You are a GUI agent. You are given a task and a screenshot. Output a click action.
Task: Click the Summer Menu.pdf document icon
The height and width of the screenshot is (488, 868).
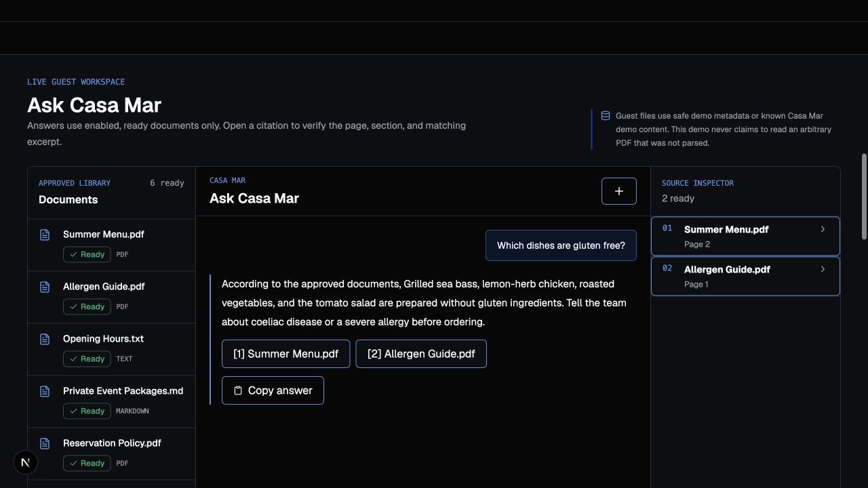(x=45, y=235)
